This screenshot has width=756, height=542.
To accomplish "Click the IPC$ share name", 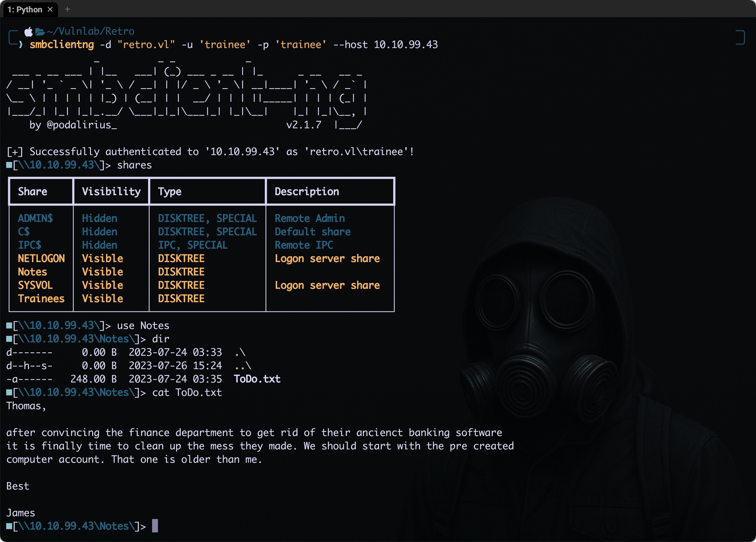I will (30, 245).
